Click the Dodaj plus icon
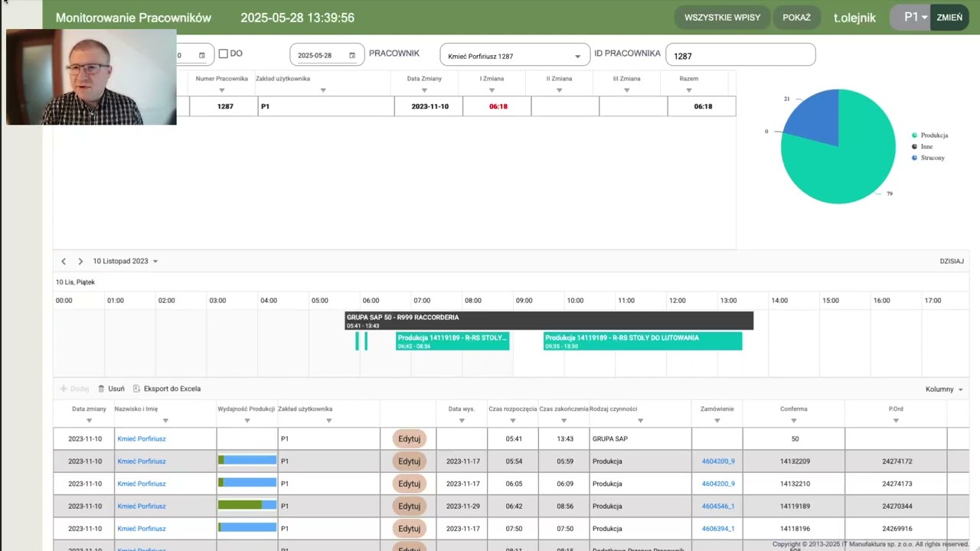The height and width of the screenshot is (551, 980). [64, 389]
